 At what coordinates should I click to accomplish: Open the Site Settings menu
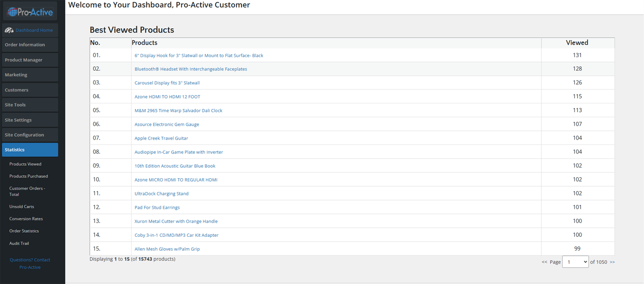tap(30, 120)
